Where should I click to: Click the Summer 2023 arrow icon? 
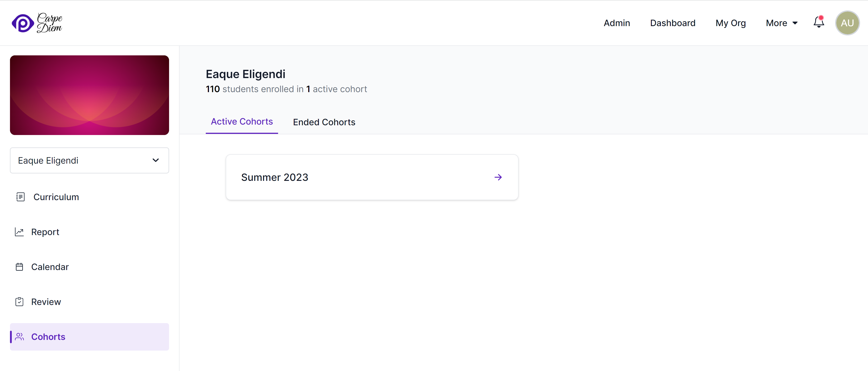click(x=498, y=177)
